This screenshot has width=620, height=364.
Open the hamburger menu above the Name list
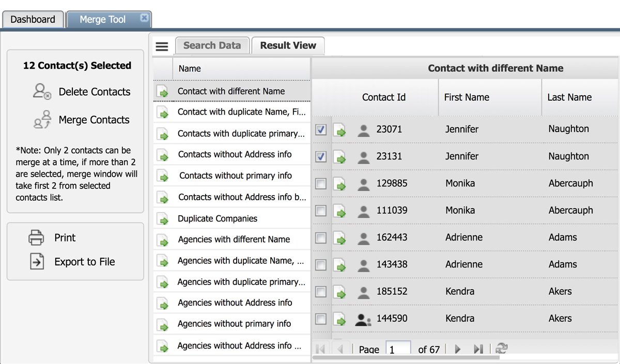tap(162, 46)
